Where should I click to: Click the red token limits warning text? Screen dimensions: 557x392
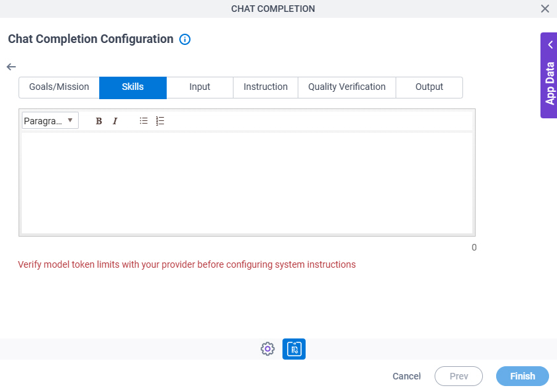[187, 264]
